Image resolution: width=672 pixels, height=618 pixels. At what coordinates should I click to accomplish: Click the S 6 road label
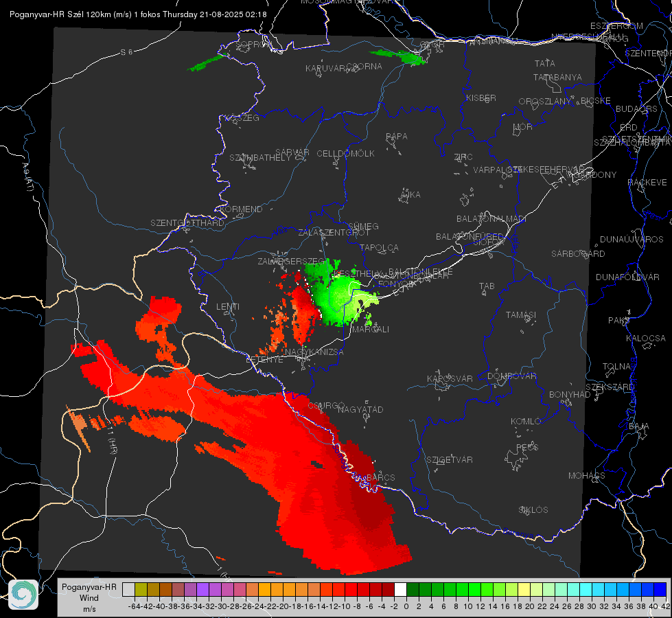126,52
